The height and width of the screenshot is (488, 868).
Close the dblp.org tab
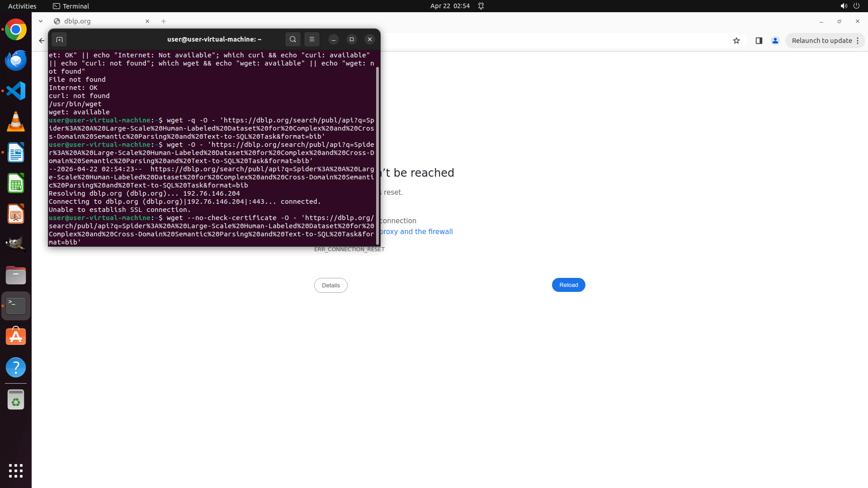coord(147,21)
